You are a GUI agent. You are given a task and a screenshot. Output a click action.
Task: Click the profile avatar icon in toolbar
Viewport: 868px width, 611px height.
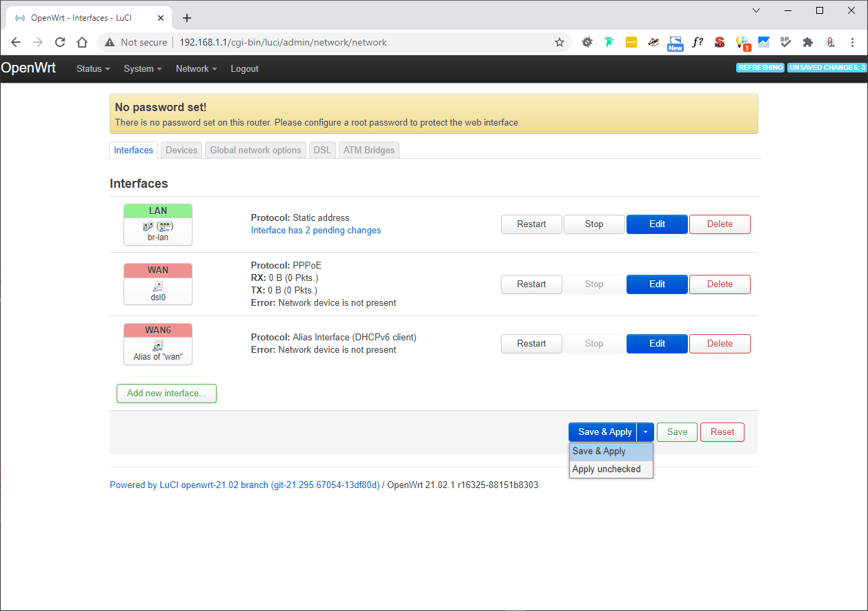pos(830,42)
